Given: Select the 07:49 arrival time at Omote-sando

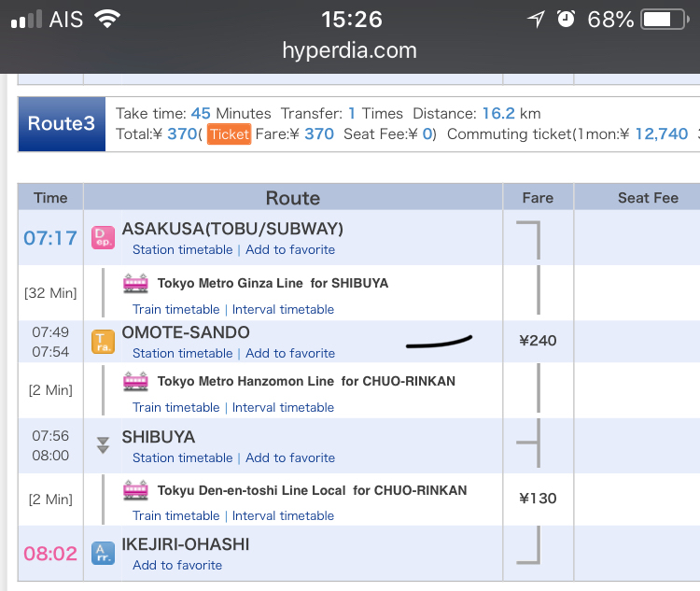Looking at the screenshot, I should click(x=50, y=332).
